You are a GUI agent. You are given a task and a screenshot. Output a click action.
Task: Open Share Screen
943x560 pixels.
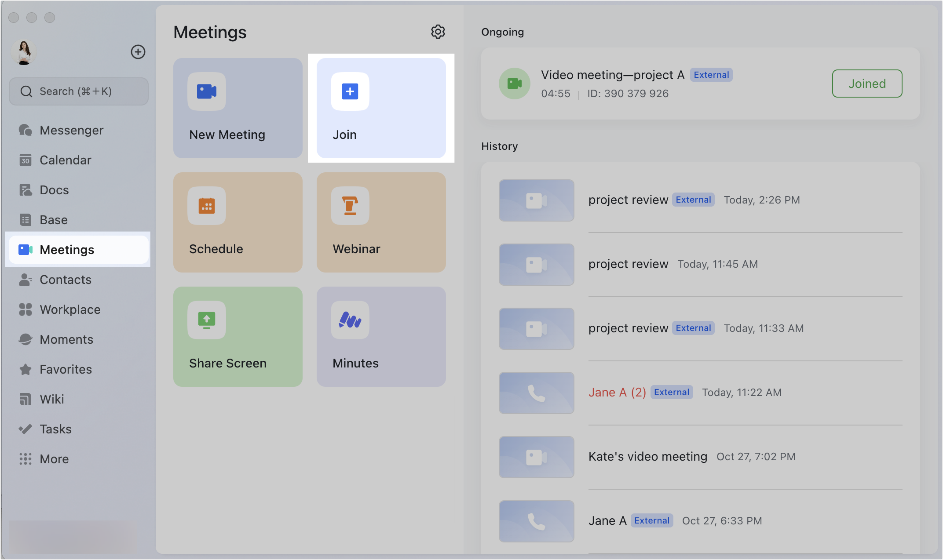coord(238,337)
